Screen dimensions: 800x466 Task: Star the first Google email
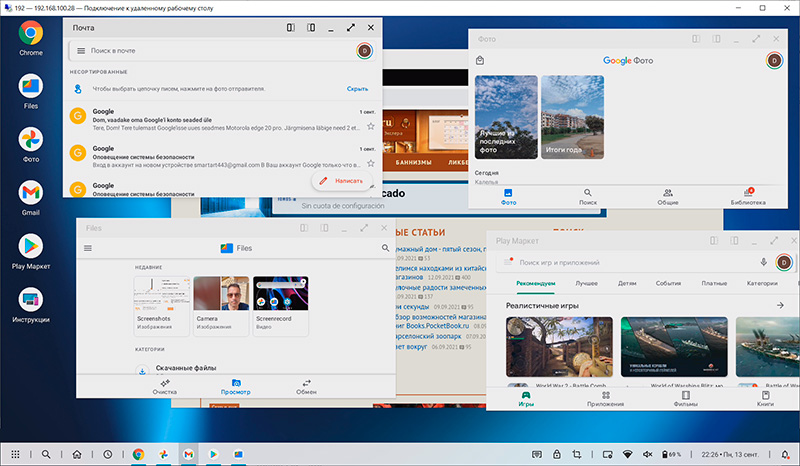pyautogui.click(x=371, y=126)
